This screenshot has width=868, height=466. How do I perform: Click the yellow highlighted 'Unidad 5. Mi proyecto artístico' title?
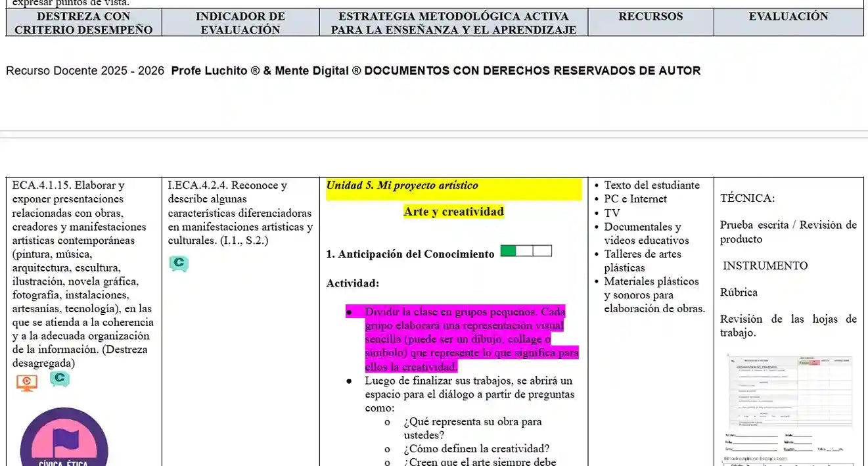(402, 185)
